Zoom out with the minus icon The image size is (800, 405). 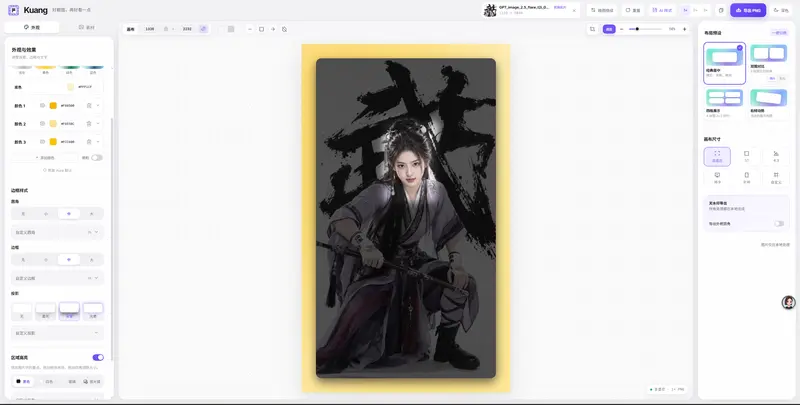[x=621, y=29]
